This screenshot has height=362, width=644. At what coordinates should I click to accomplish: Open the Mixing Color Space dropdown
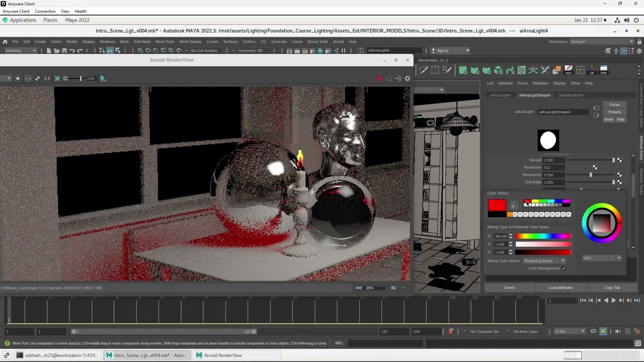(544, 261)
